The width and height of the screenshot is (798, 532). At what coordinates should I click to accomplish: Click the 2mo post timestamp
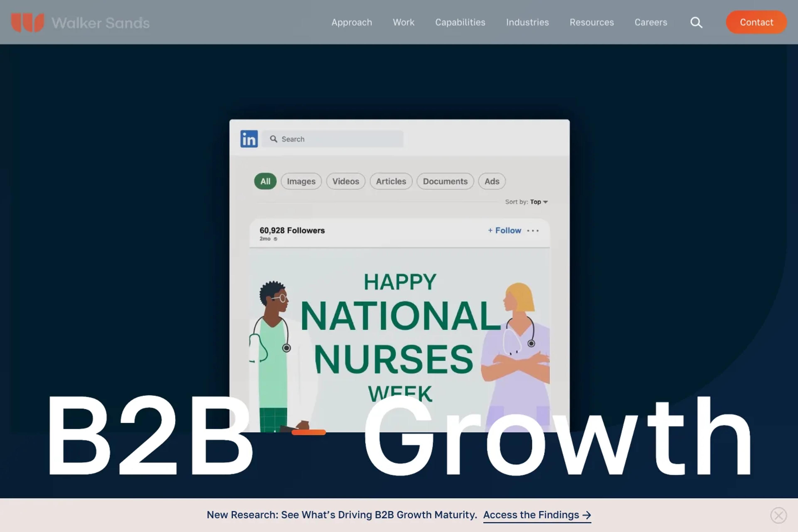[x=265, y=239]
